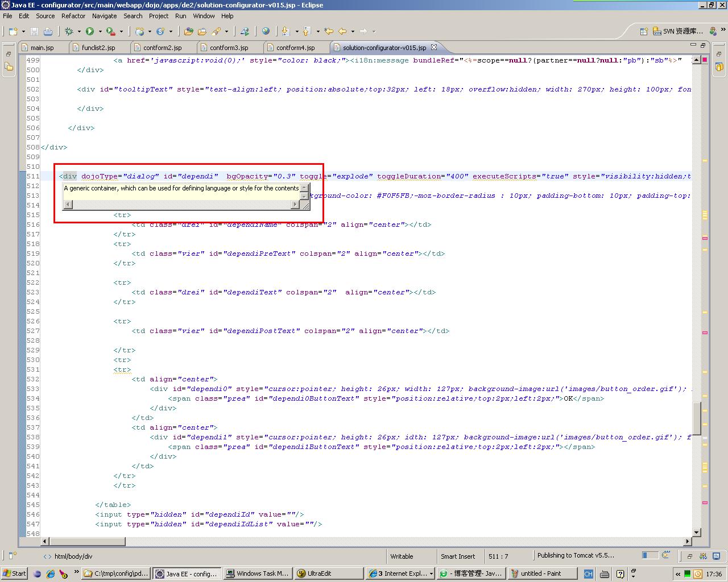Open dropdown arrow next to Run button
Image resolution: width=728 pixels, height=582 pixels.
pos(100,31)
